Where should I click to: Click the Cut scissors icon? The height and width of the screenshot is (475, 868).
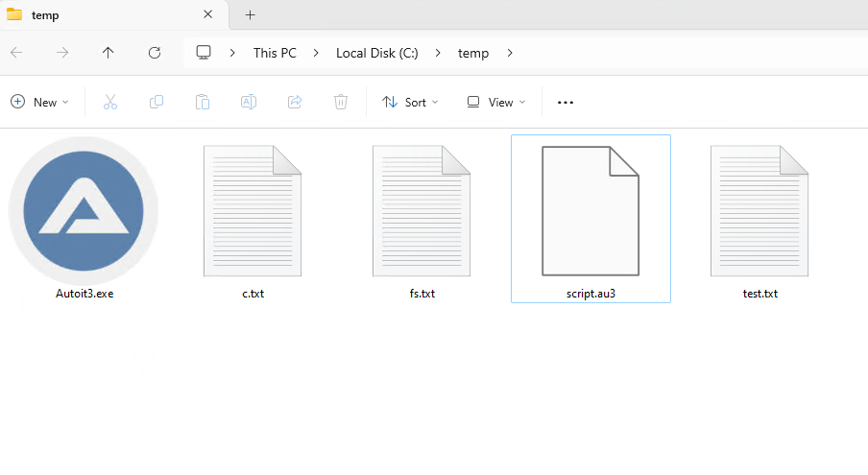pos(110,102)
